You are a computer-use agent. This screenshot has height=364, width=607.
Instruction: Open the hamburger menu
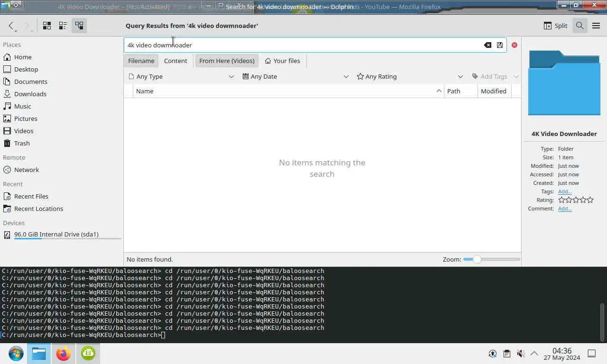[596, 26]
